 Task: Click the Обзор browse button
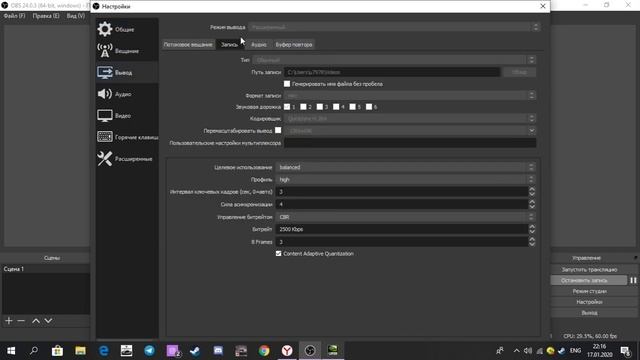click(519, 72)
